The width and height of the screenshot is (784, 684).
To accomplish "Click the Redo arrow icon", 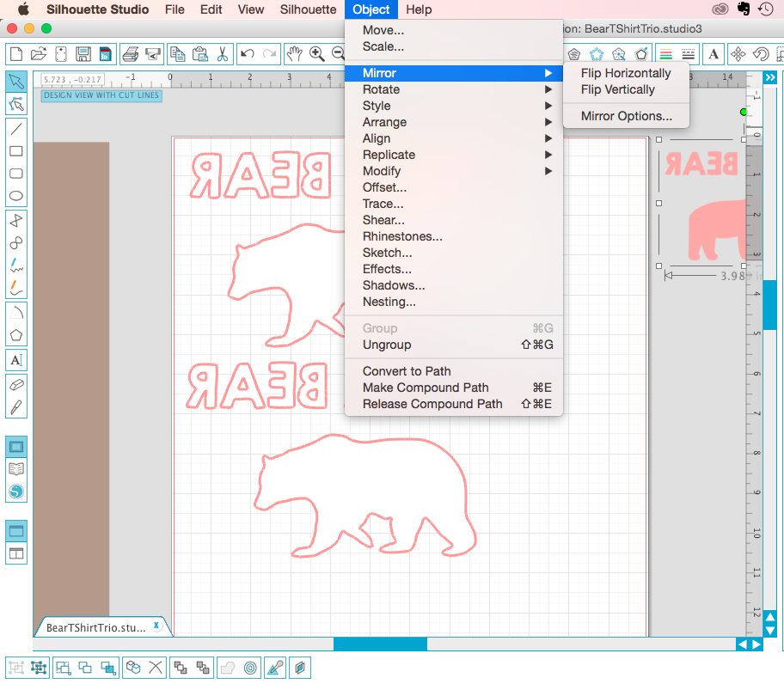I will coord(270,54).
